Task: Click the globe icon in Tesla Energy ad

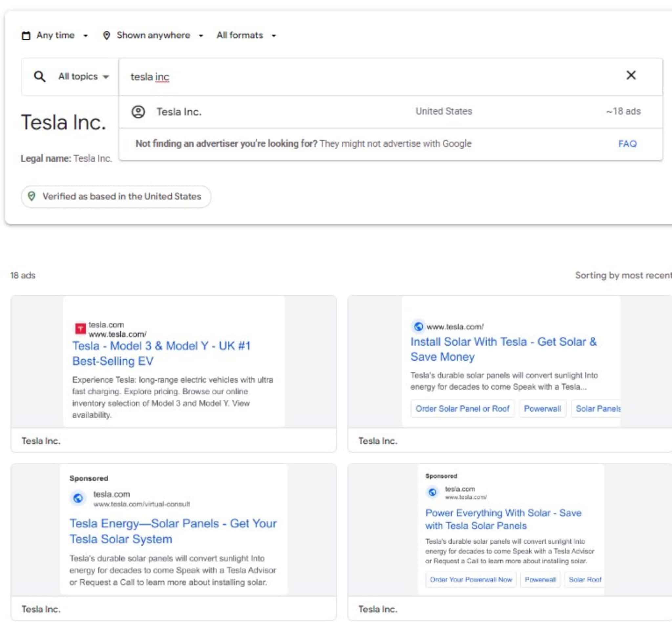Action: [78, 498]
